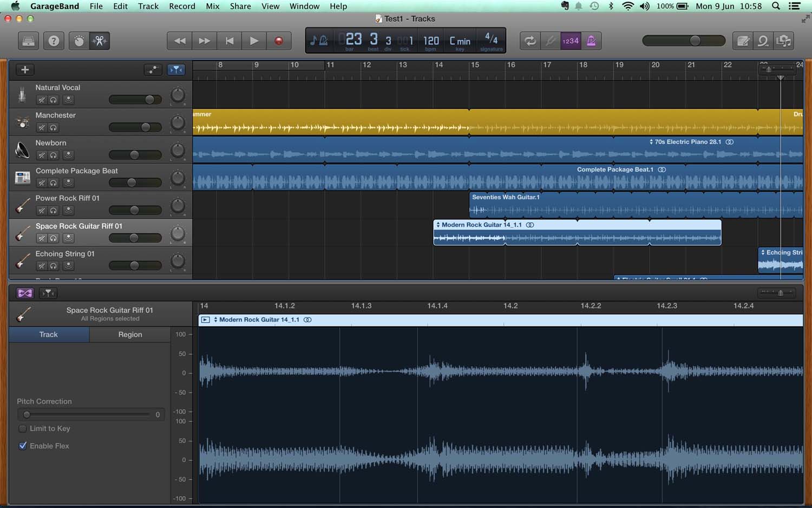812x508 pixels.
Task: Switch to the Region tab in editor
Action: [130, 335]
